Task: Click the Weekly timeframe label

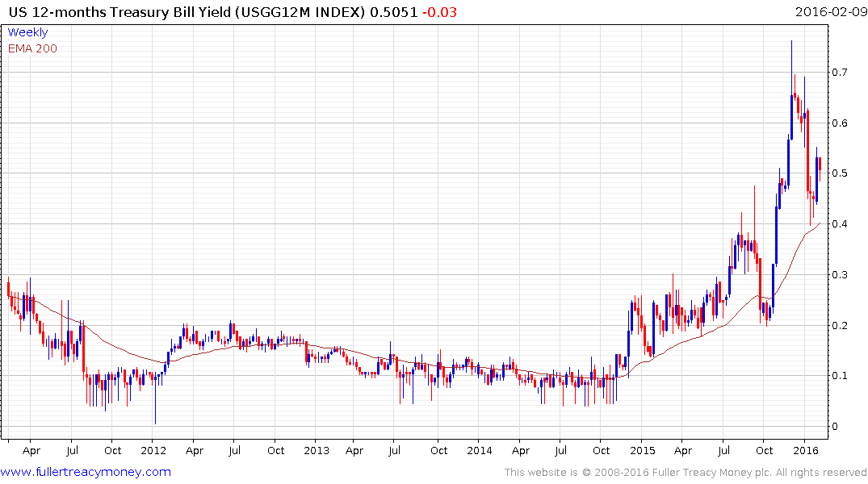Action: pyautogui.click(x=27, y=32)
